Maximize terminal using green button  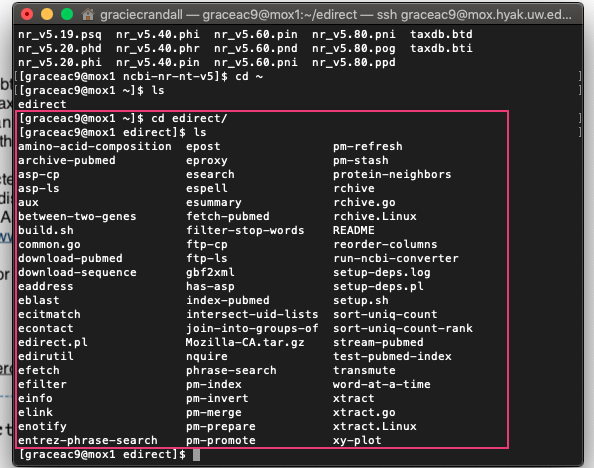tap(67, 14)
